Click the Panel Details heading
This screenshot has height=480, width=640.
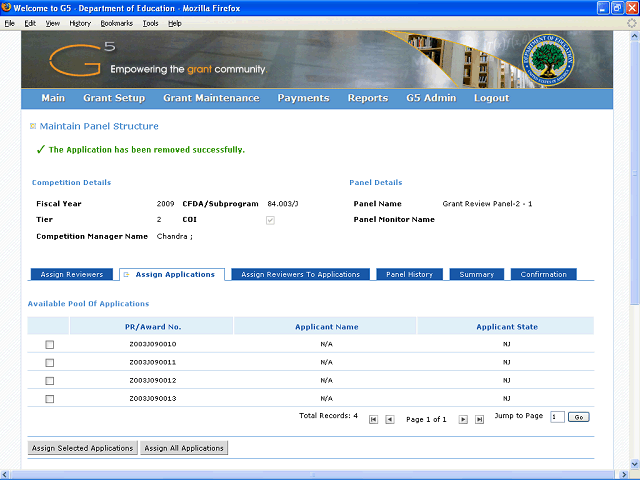[376, 182]
